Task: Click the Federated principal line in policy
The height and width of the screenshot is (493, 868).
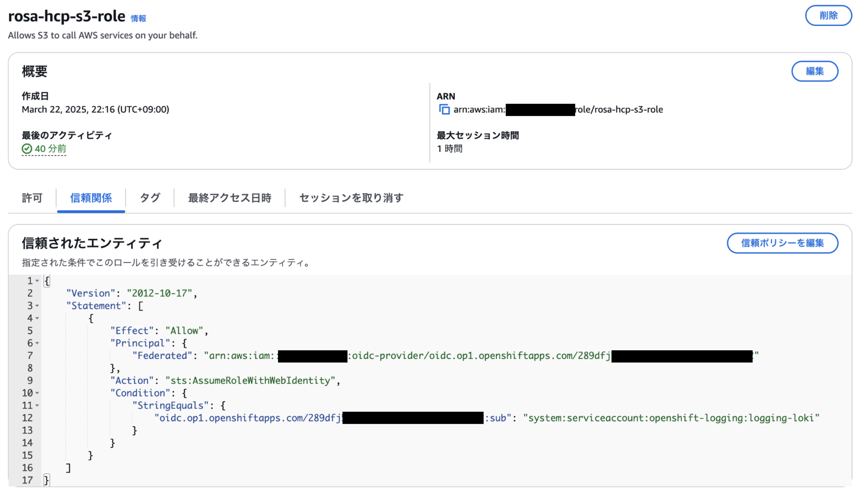Action: [x=446, y=356]
